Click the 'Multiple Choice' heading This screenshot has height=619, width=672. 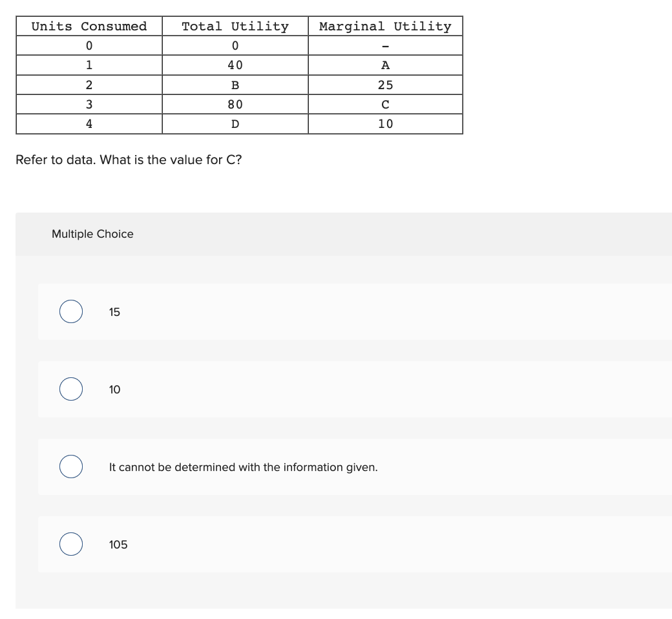pyautogui.click(x=92, y=234)
